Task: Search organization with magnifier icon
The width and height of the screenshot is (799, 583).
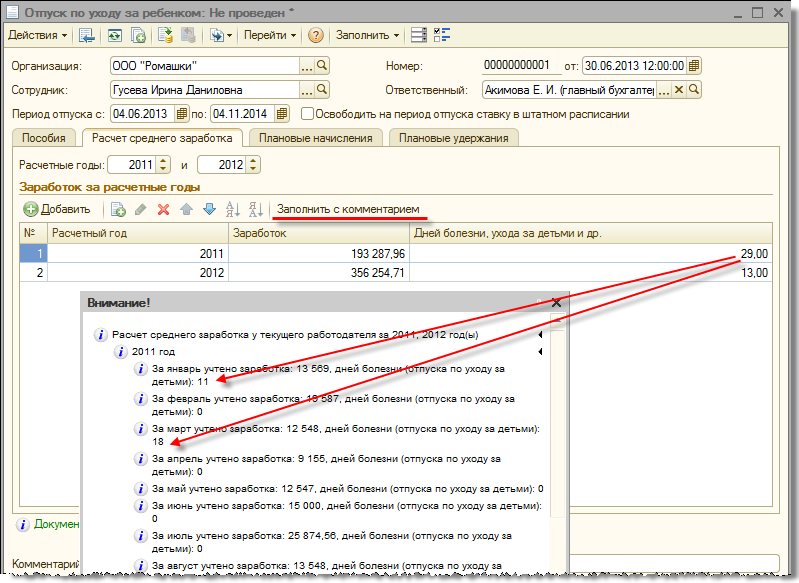Action: coord(322,65)
